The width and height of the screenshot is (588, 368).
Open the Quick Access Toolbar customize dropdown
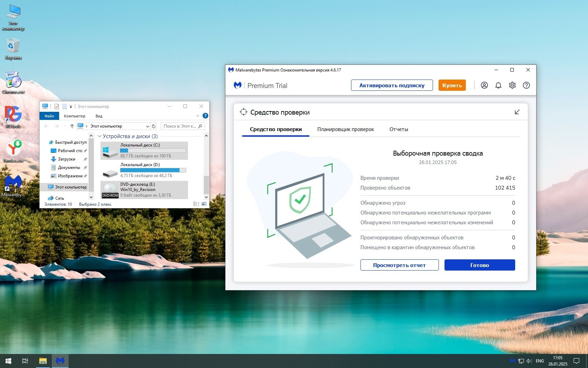71,107
